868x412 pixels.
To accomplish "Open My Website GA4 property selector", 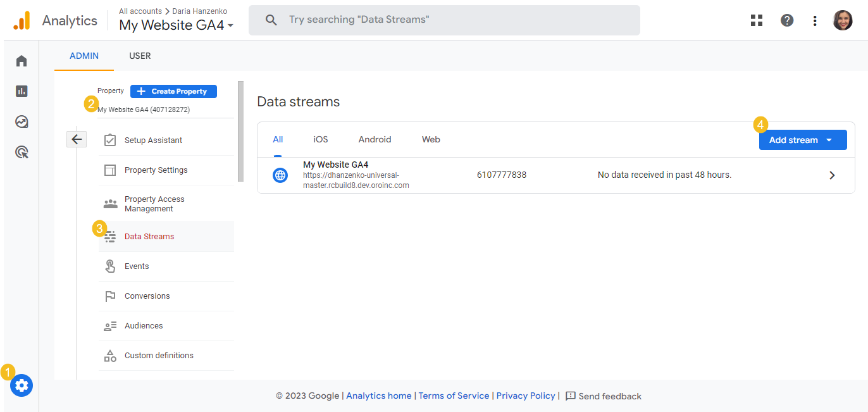I will 177,25.
